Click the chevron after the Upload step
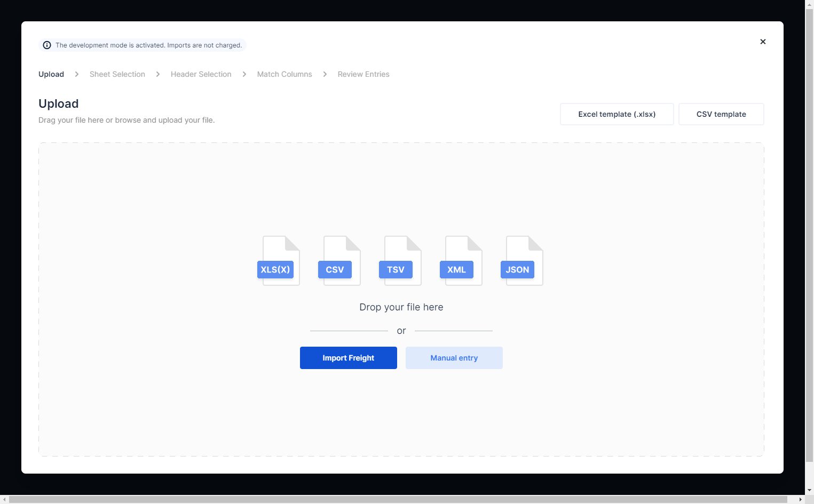The width and height of the screenshot is (814, 504). click(x=77, y=74)
